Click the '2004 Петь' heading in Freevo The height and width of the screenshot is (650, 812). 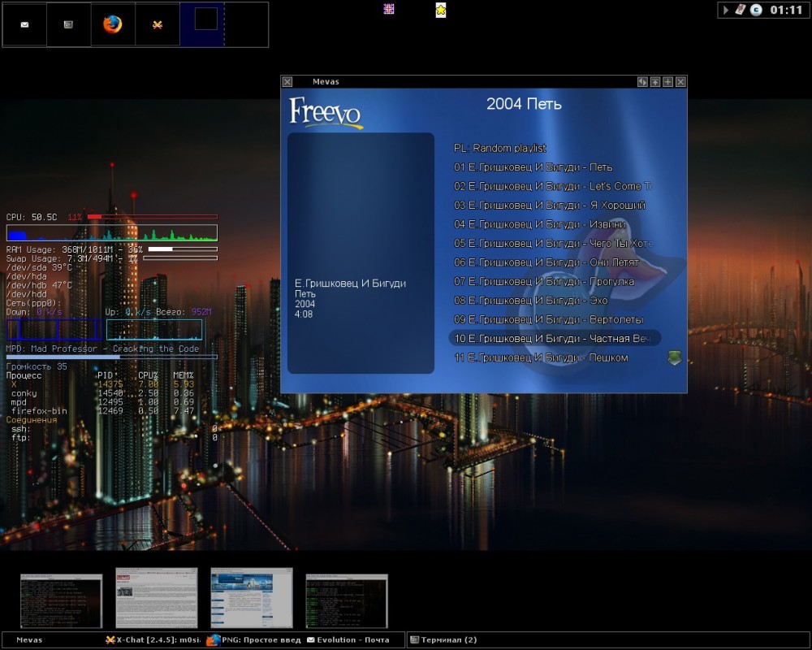pos(524,104)
